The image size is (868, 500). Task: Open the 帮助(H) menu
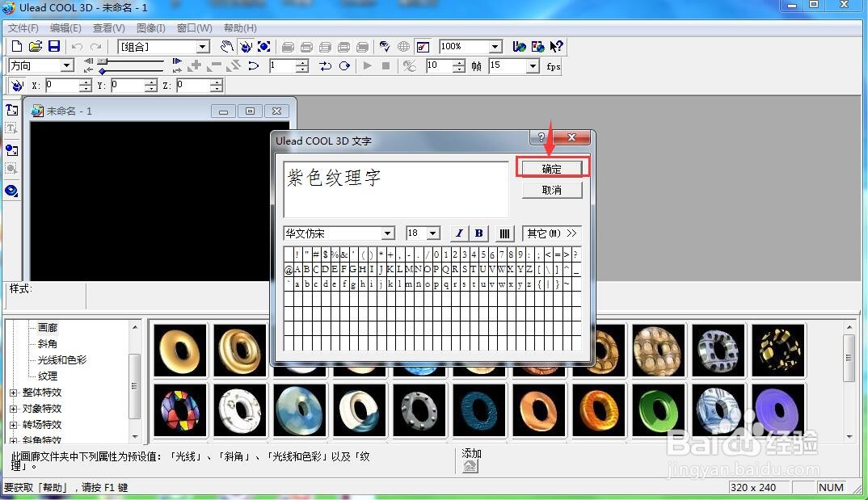[x=240, y=27]
